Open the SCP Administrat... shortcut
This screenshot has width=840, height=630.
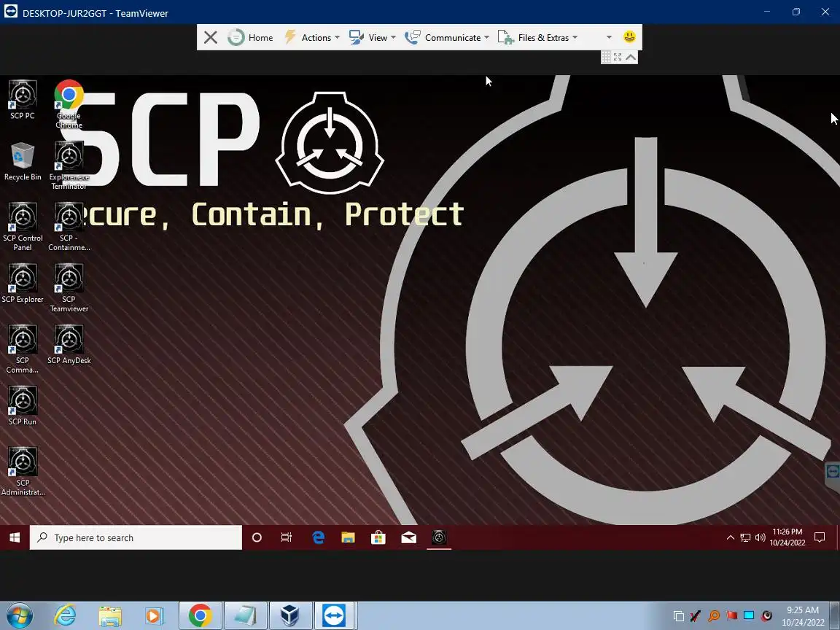(x=23, y=472)
